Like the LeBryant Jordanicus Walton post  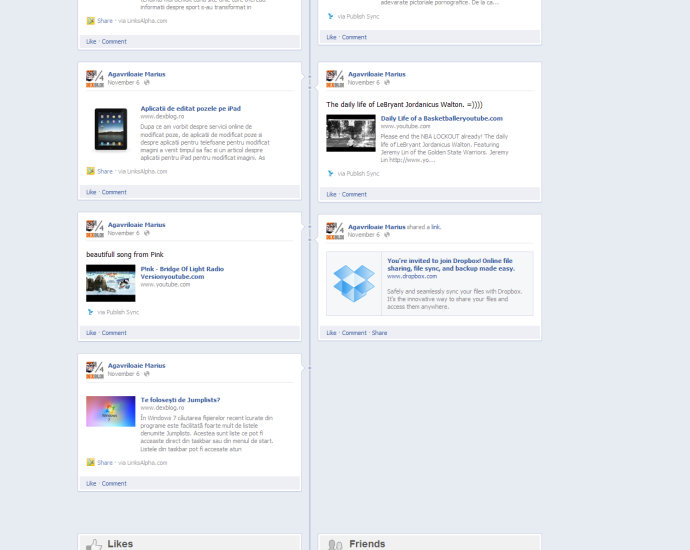(331, 194)
